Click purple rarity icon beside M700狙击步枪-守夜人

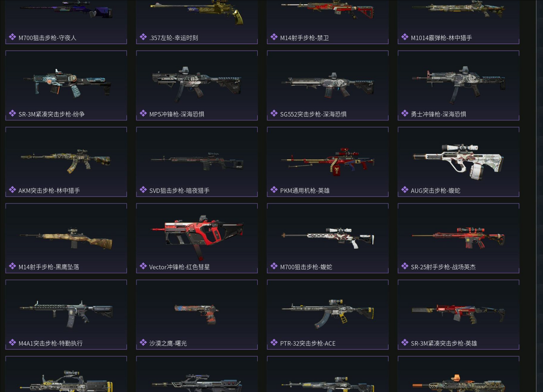coord(13,37)
